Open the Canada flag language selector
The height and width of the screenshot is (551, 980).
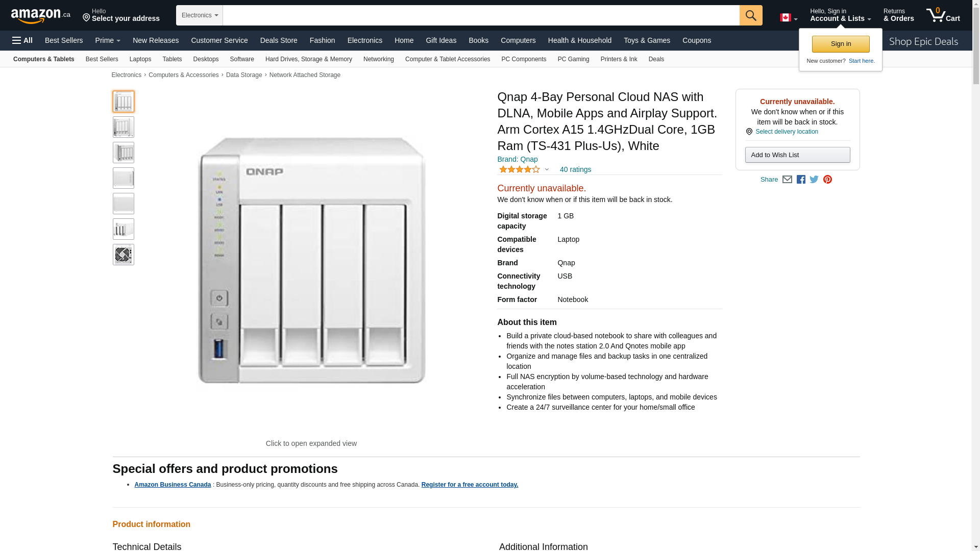(788, 18)
